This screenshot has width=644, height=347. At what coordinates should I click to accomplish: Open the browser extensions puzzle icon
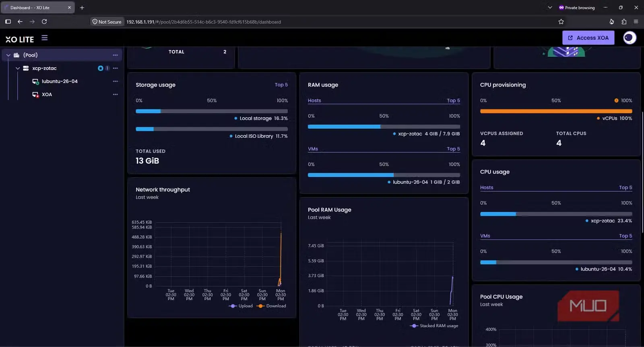(624, 22)
